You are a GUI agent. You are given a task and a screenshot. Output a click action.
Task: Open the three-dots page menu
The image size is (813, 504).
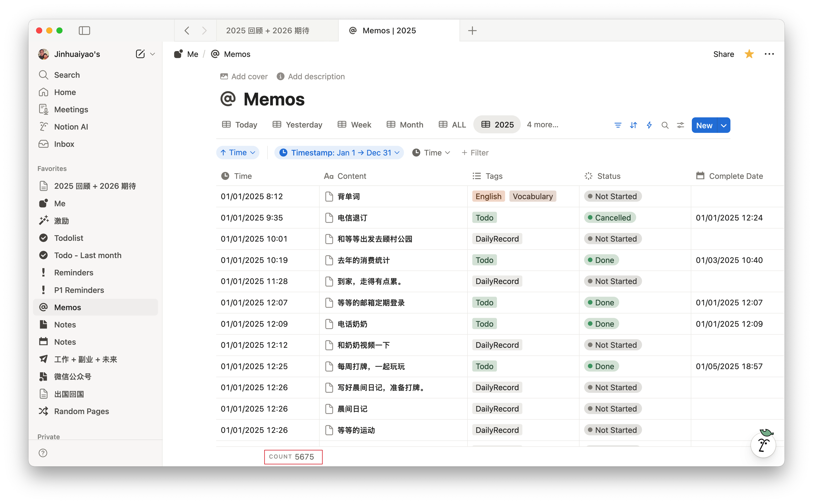pyautogui.click(x=769, y=54)
